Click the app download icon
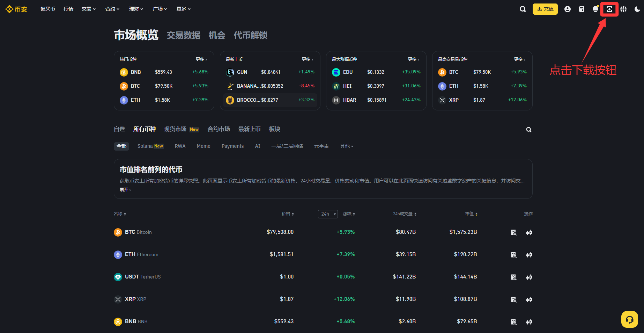Viewport: 644px width, 333px height. (609, 9)
